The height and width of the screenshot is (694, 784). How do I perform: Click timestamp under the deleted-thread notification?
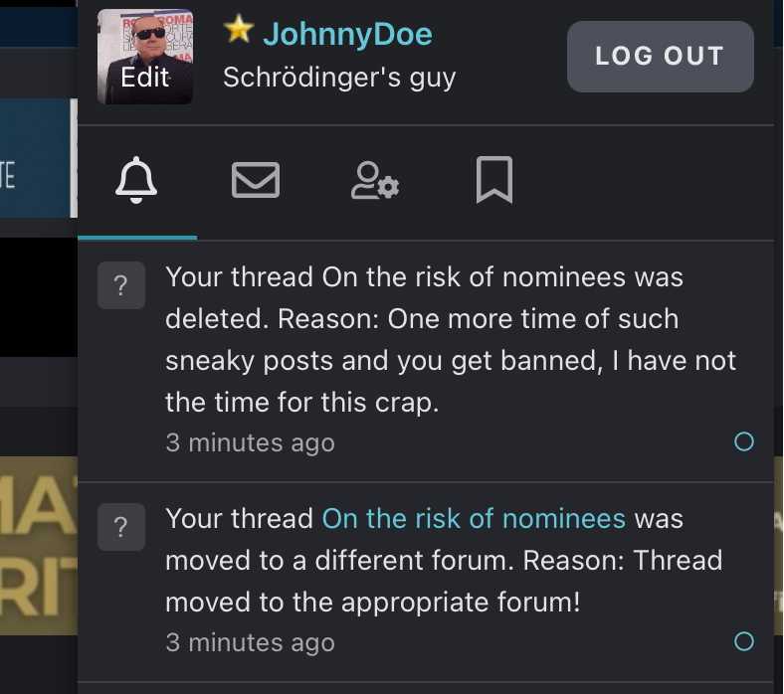point(250,442)
